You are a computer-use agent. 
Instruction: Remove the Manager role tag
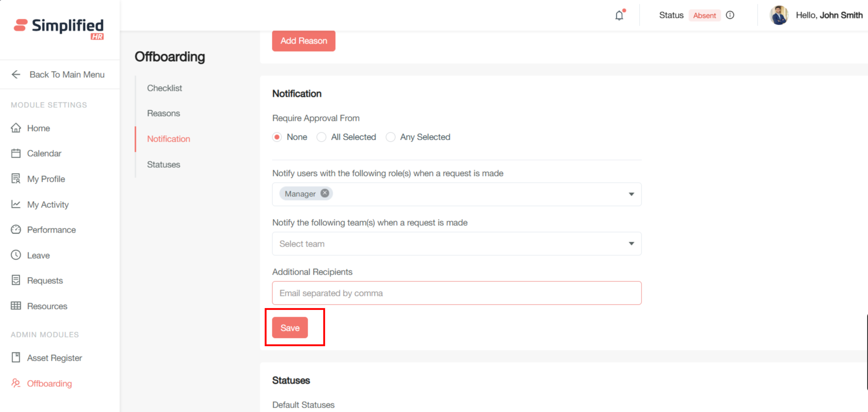tap(325, 193)
